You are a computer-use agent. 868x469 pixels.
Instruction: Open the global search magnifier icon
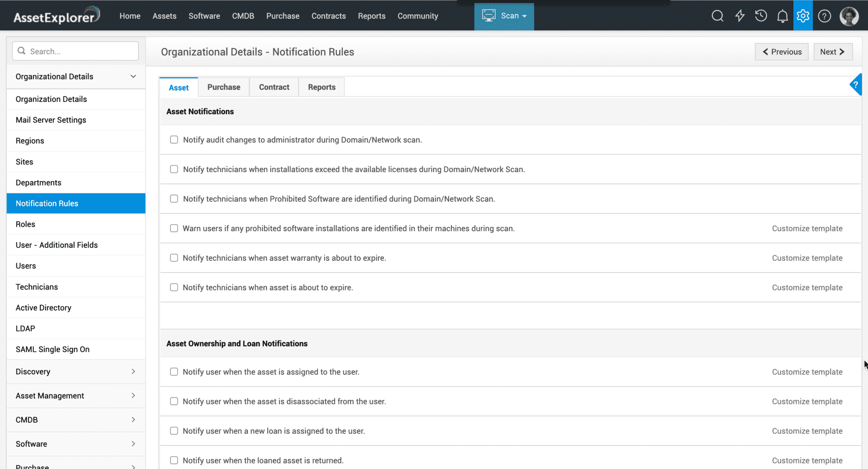click(x=717, y=16)
